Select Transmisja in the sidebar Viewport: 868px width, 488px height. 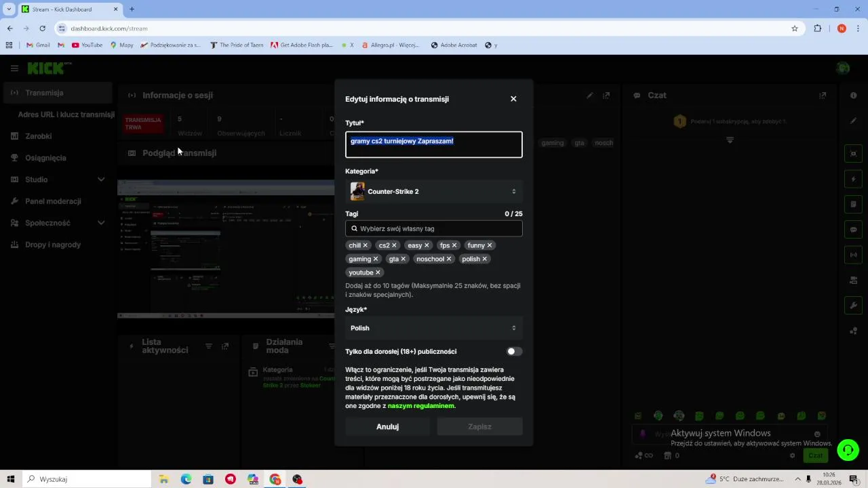[58, 93]
